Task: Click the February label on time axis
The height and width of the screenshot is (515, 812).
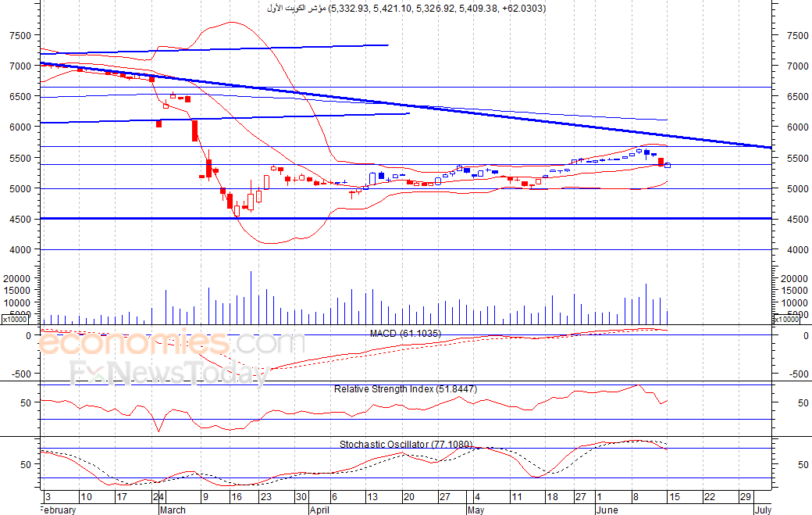Action: (x=59, y=510)
